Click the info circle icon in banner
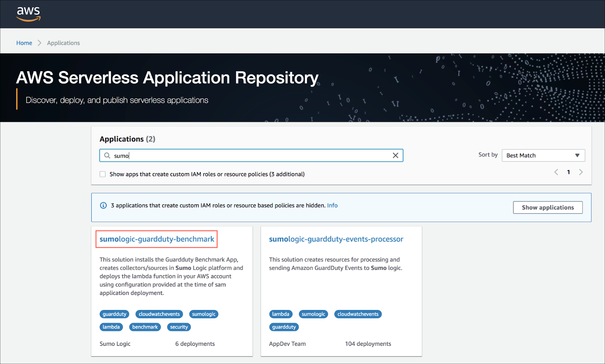Viewport: 605px width, 364px height. pyautogui.click(x=103, y=205)
